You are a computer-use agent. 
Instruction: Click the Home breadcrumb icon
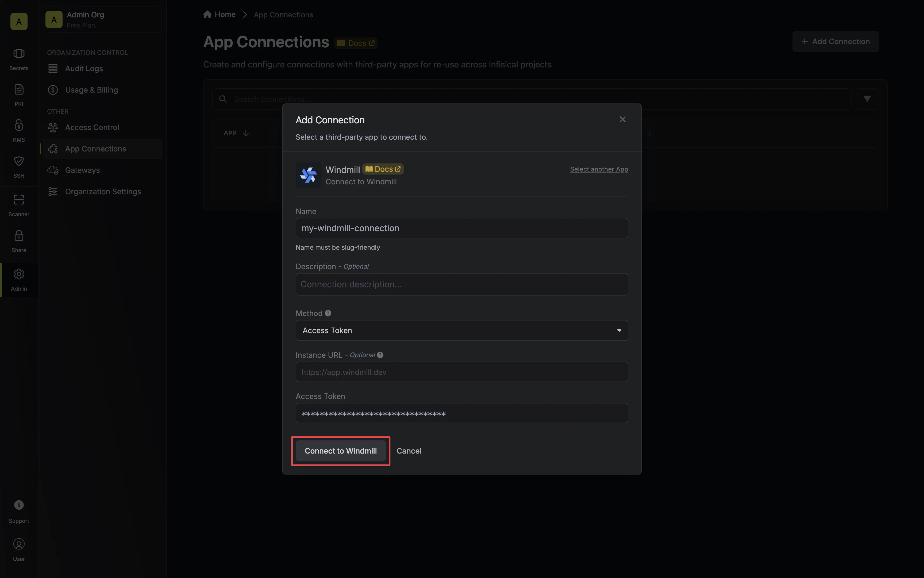(207, 14)
